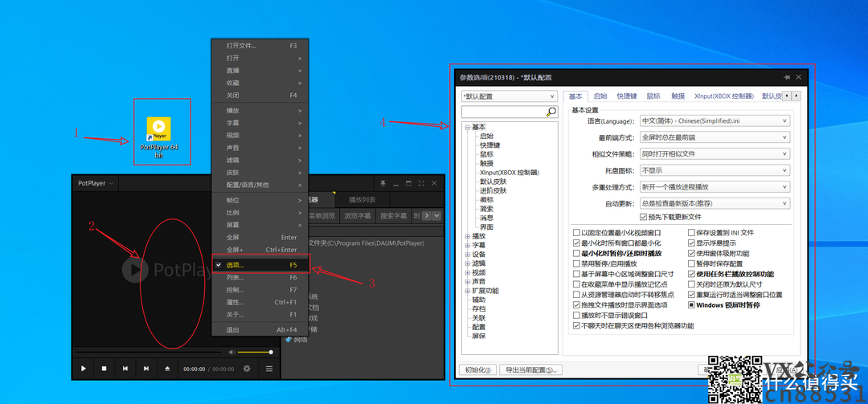Toggle 最小化时所有窗口都最小化 checkbox
Viewport: 868px width, 404px height.
coord(576,243)
